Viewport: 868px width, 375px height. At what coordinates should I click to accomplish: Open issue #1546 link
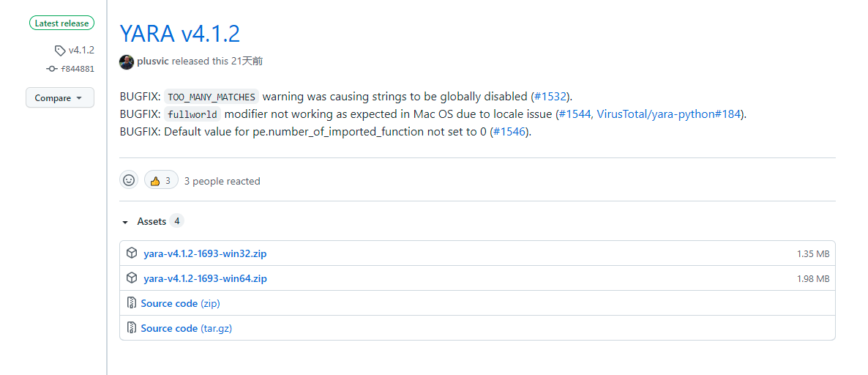pos(509,132)
